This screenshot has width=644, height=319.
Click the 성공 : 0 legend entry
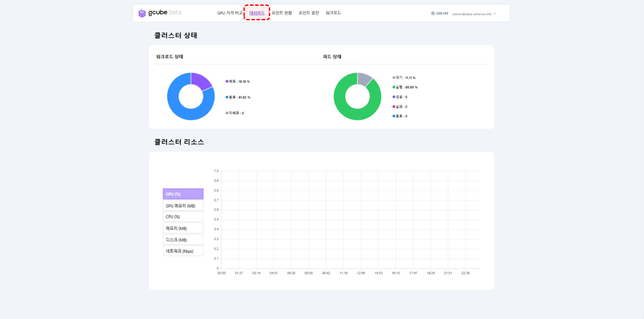click(x=400, y=97)
